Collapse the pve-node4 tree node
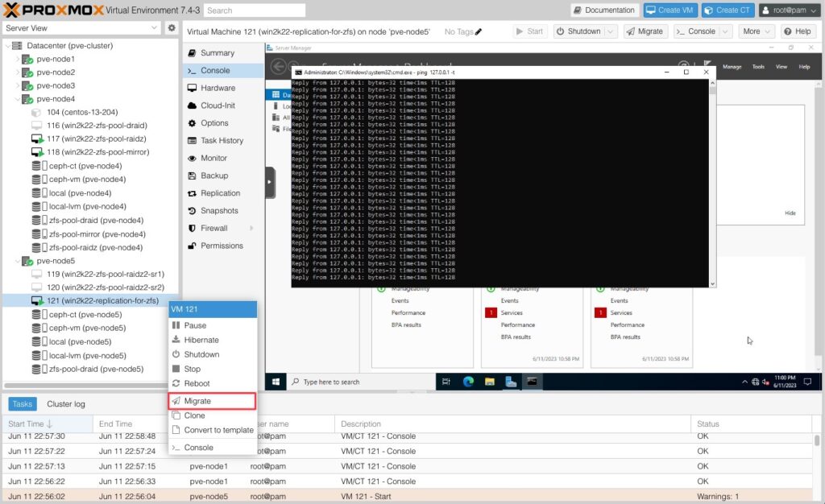 pos(18,99)
